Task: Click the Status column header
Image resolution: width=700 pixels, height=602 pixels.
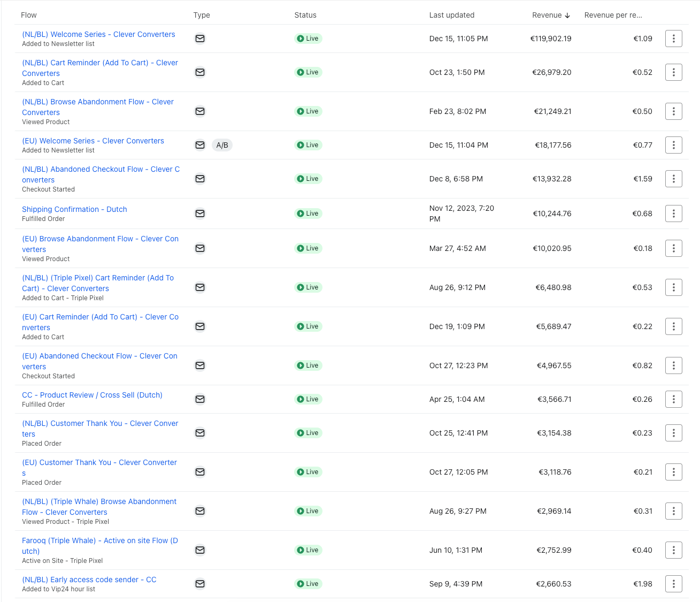Action: point(305,15)
